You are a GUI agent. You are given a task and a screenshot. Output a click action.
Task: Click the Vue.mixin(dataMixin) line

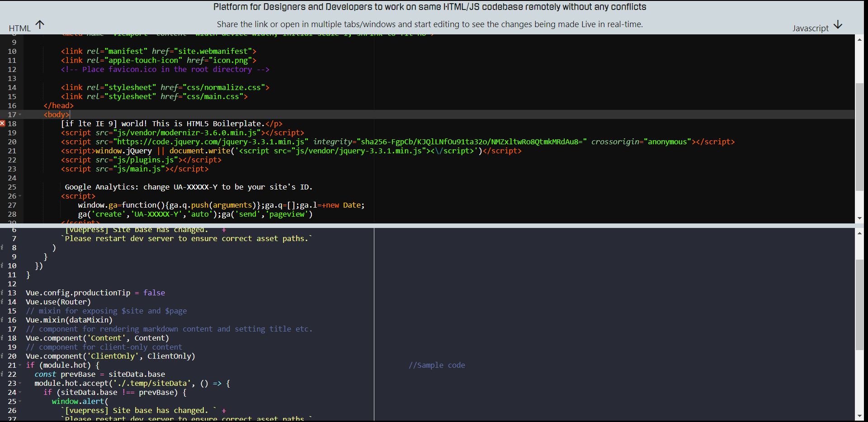[x=69, y=320]
